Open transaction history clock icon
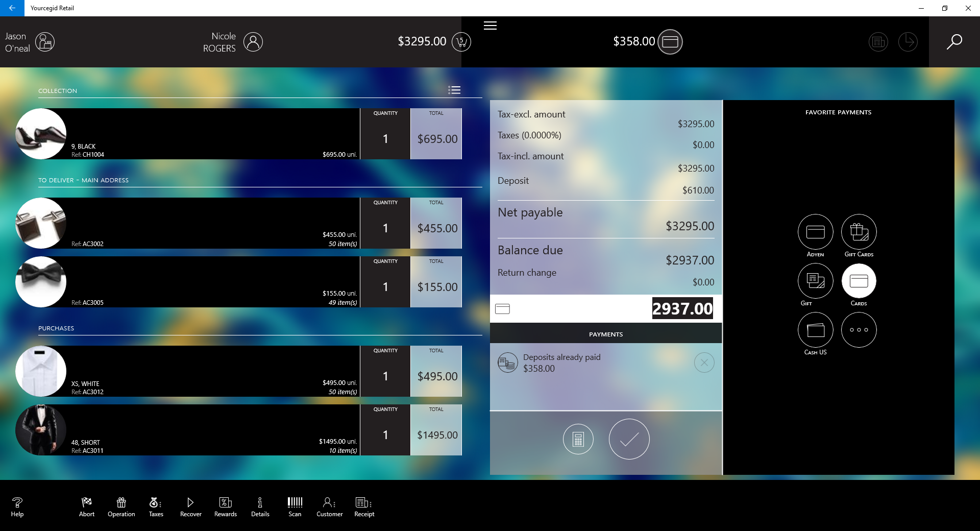Viewport: 980px width, 531px height. (909, 42)
